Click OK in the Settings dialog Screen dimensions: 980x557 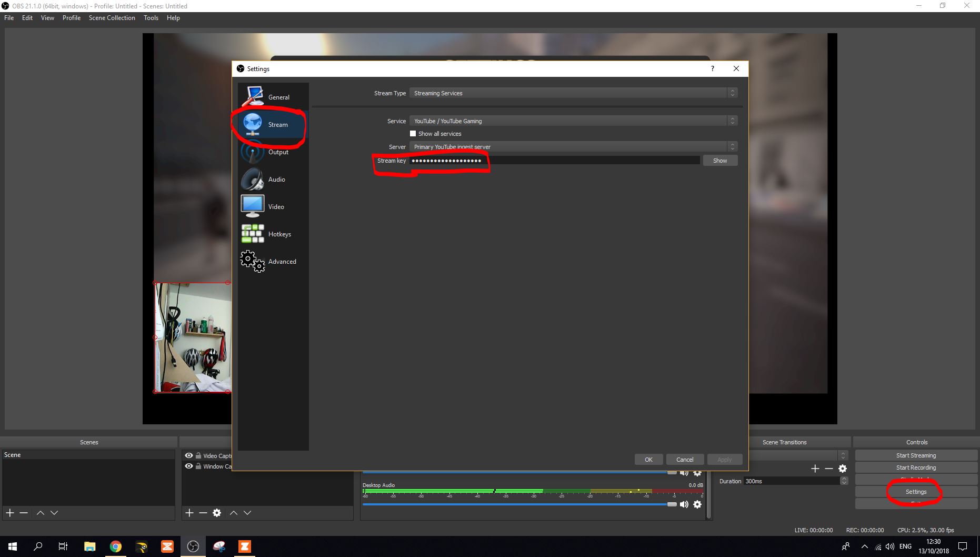click(x=648, y=460)
